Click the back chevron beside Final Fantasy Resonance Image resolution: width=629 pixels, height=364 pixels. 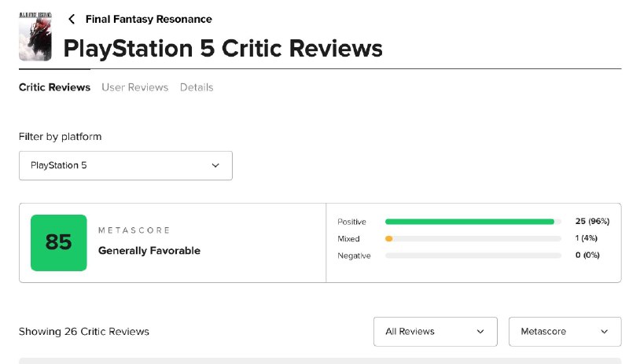[72, 19]
